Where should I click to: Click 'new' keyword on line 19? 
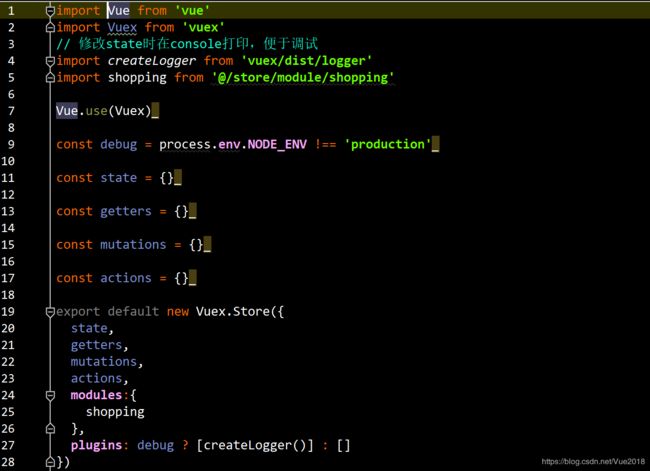pos(178,312)
